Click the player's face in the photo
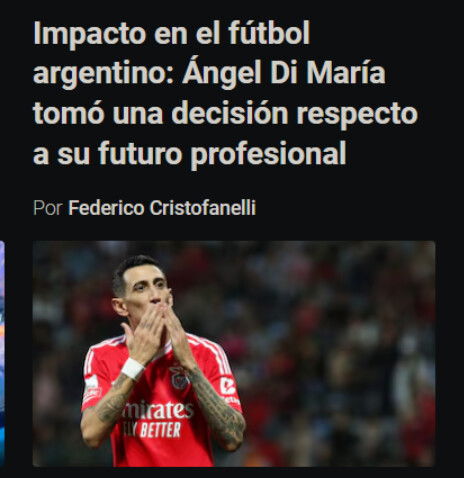This screenshot has width=464, height=478. [147, 288]
